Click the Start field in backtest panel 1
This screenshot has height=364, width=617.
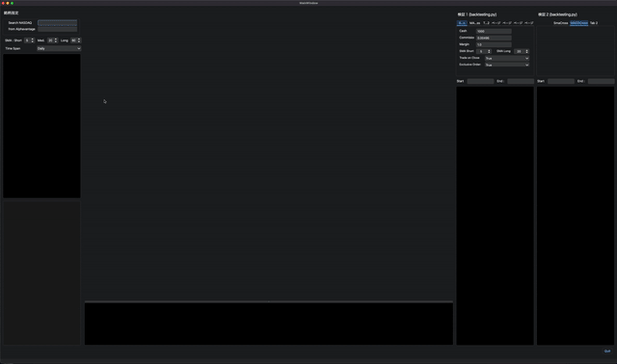480,81
